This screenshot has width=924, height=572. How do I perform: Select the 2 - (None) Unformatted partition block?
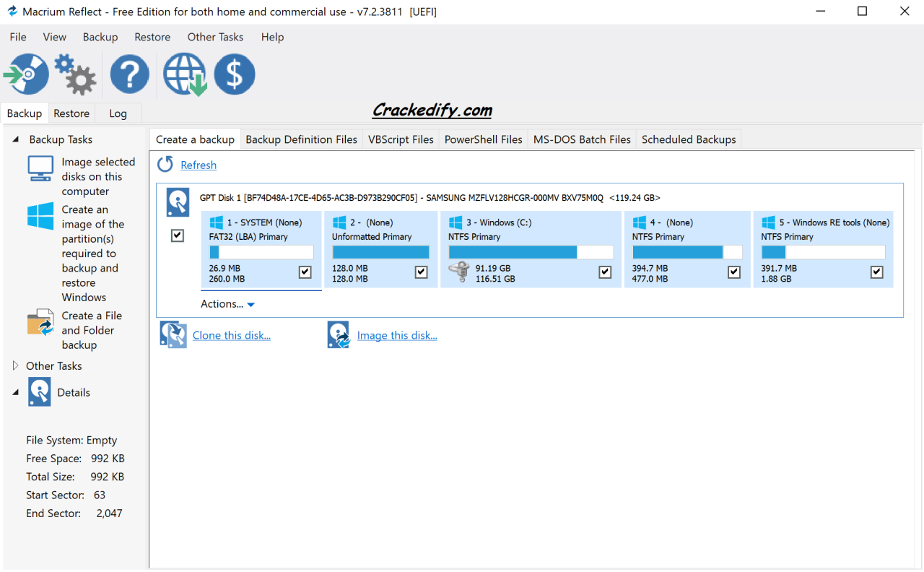click(380, 249)
